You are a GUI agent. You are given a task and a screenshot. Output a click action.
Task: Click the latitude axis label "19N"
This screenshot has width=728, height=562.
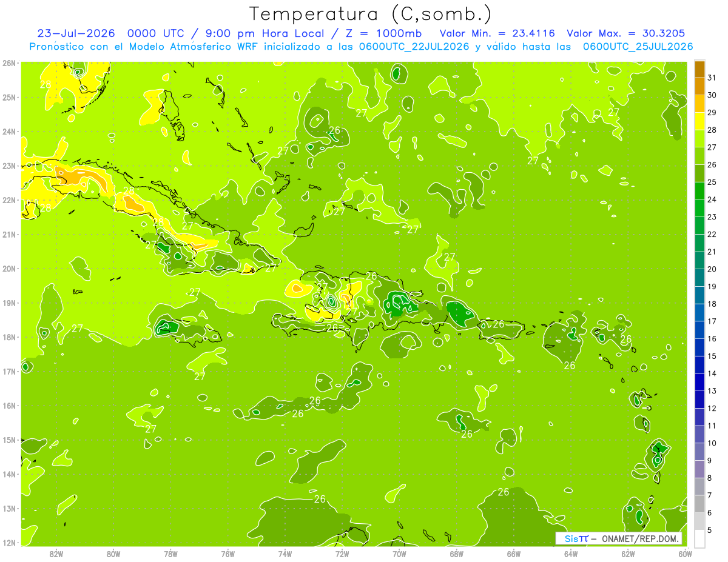pyautogui.click(x=9, y=303)
